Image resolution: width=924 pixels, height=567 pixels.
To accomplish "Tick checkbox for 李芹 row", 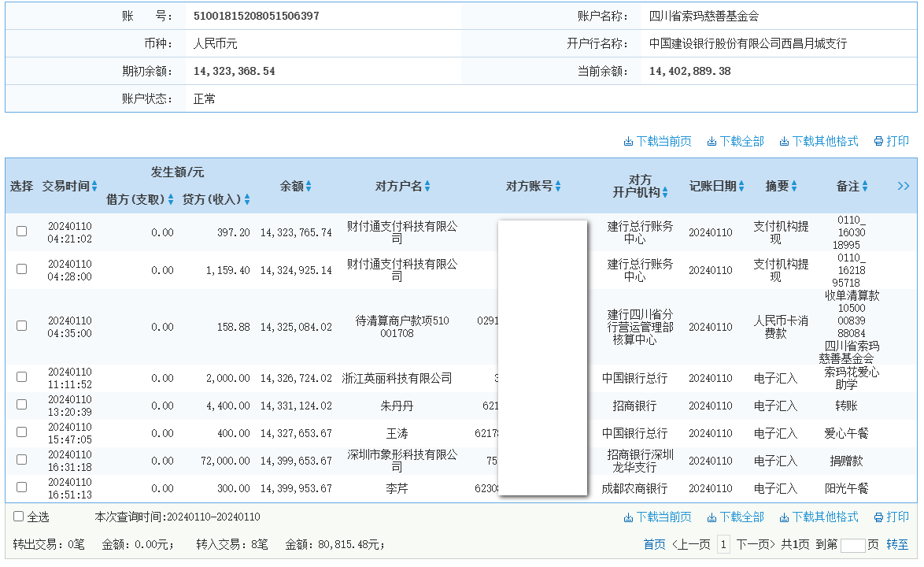I will point(22,487).
